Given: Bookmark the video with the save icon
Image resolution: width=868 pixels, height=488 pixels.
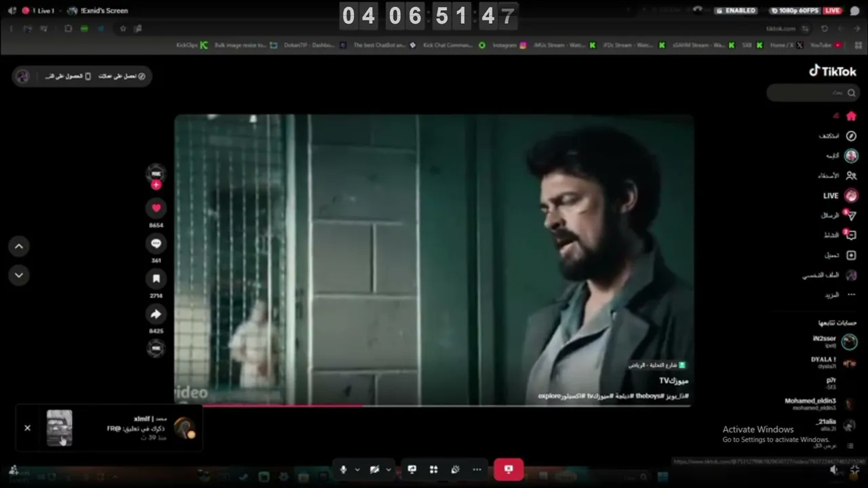Looking at the screenshot, I should tap(156, 279).
